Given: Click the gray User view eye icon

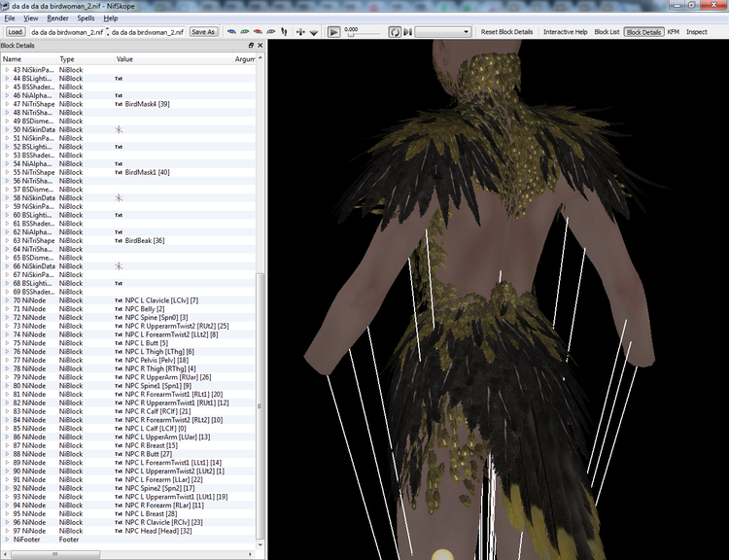Looking at the screenshot, I should [270, 32].
